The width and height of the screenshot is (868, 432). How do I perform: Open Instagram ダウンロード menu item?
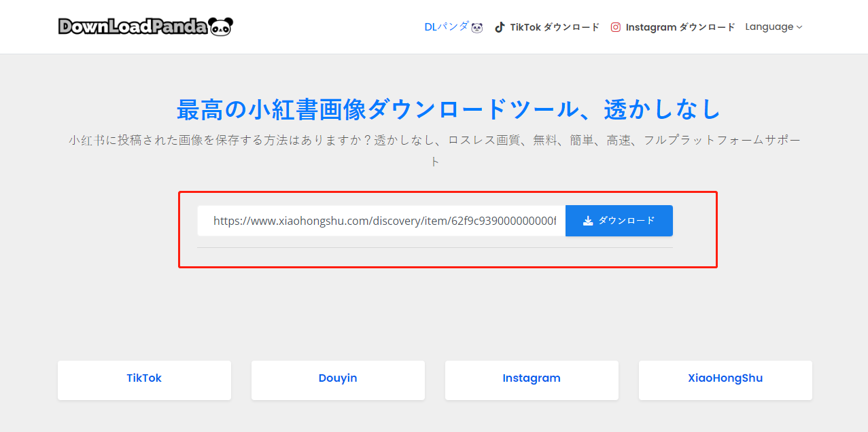coord(673,27)
